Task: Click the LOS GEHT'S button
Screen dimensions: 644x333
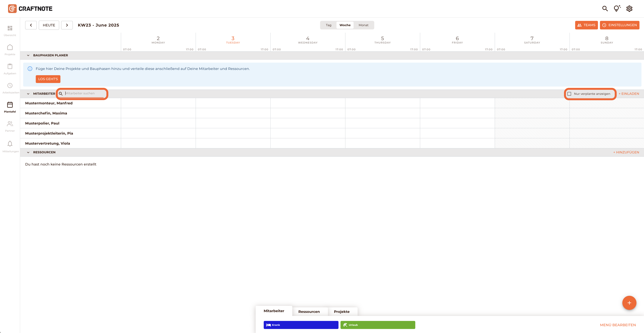Action: click(48, 79)
